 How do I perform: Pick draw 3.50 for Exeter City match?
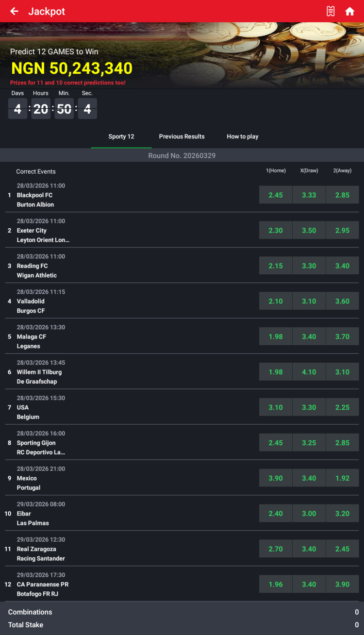click(309, 231)
